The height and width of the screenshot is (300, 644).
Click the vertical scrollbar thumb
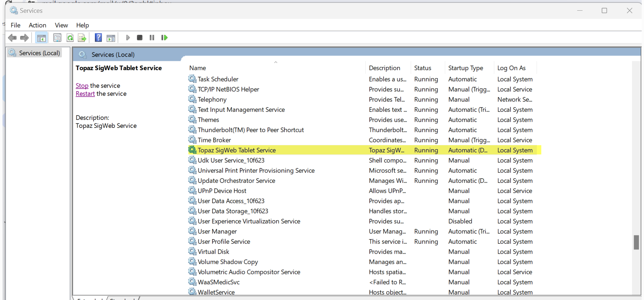[636, 242]
